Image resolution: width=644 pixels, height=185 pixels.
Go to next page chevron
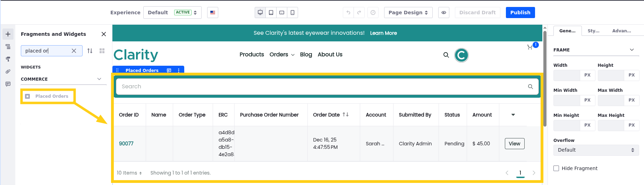pos(534,173)
